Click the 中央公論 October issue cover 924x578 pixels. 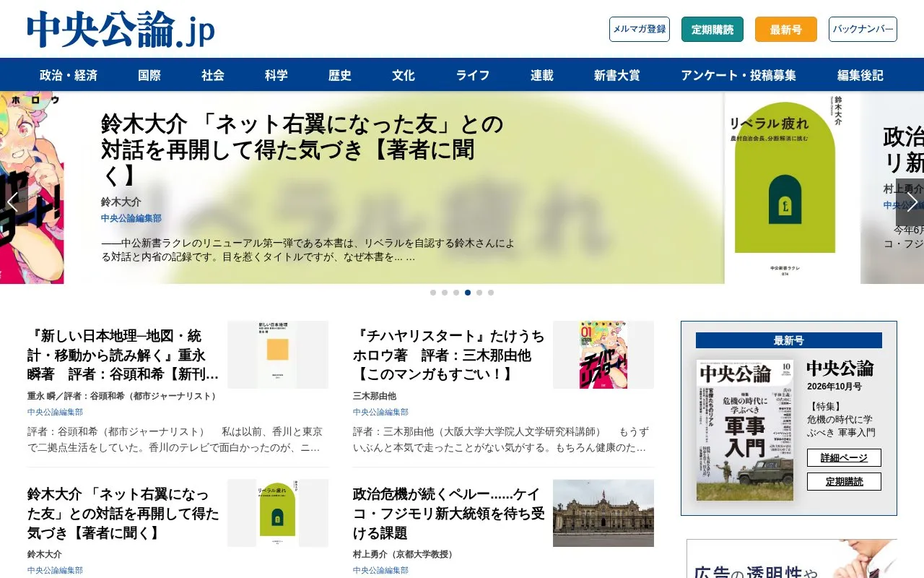[745, 430]
